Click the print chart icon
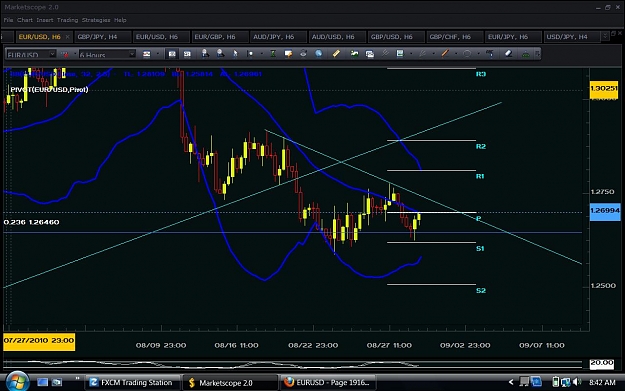 tap(303, 53)
